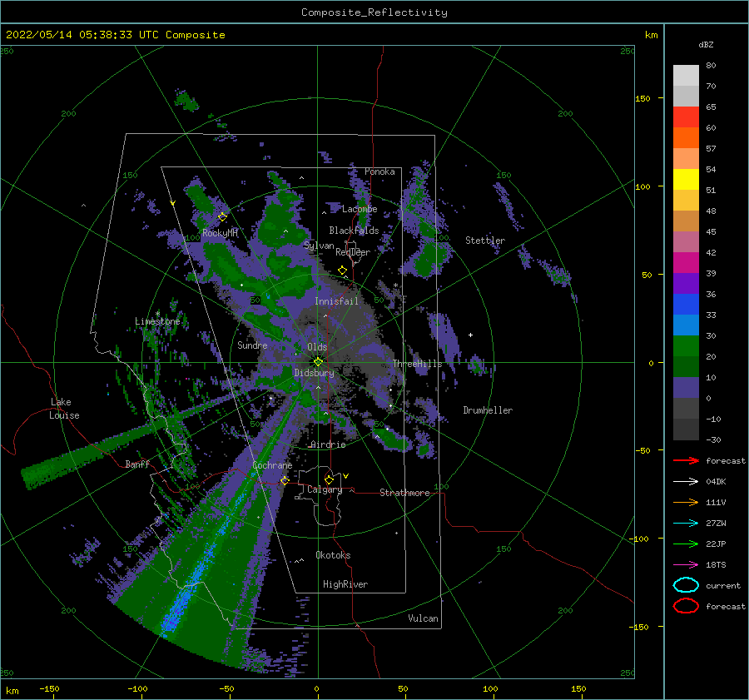The height and width of the screenshot is (700, 749).
Task: Click the Lake Louise label
Action: [64, 409]
